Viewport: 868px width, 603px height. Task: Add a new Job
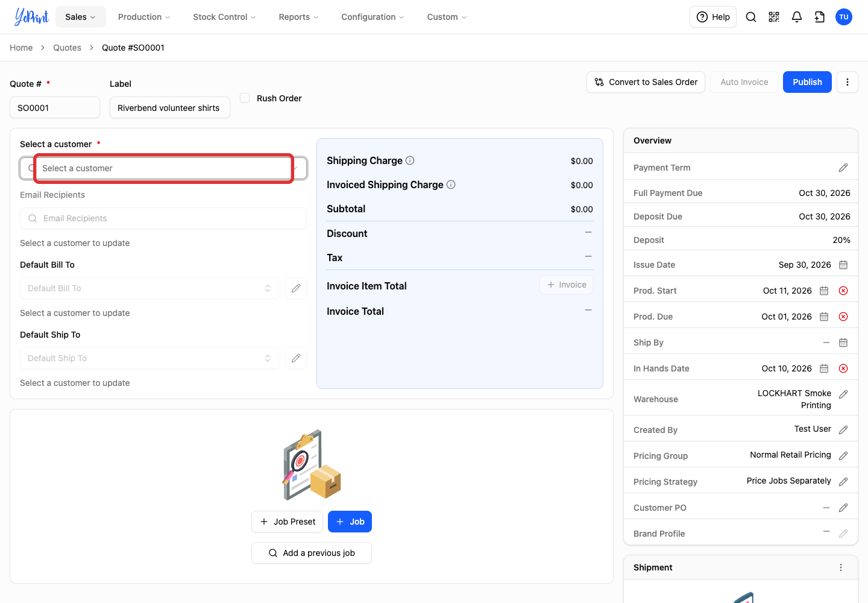point(350,522)
